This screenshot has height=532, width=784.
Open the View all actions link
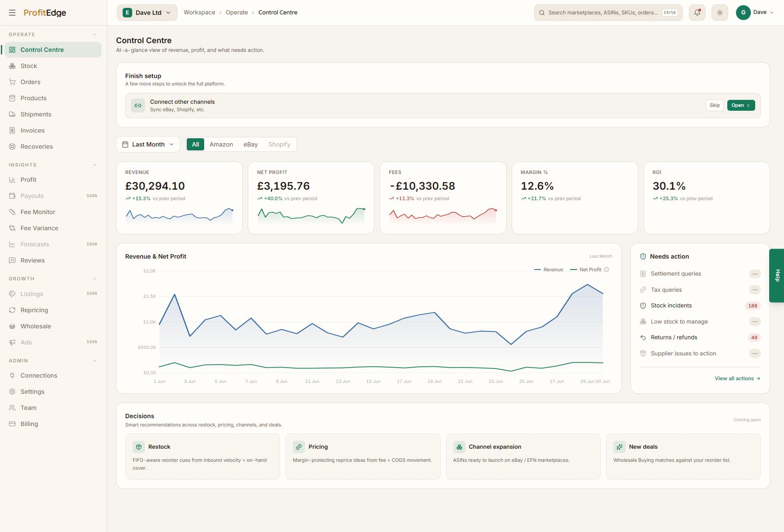737,379
